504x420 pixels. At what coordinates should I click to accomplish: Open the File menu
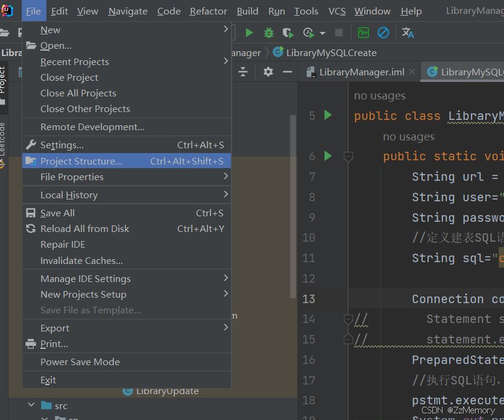tap(33, 11)
